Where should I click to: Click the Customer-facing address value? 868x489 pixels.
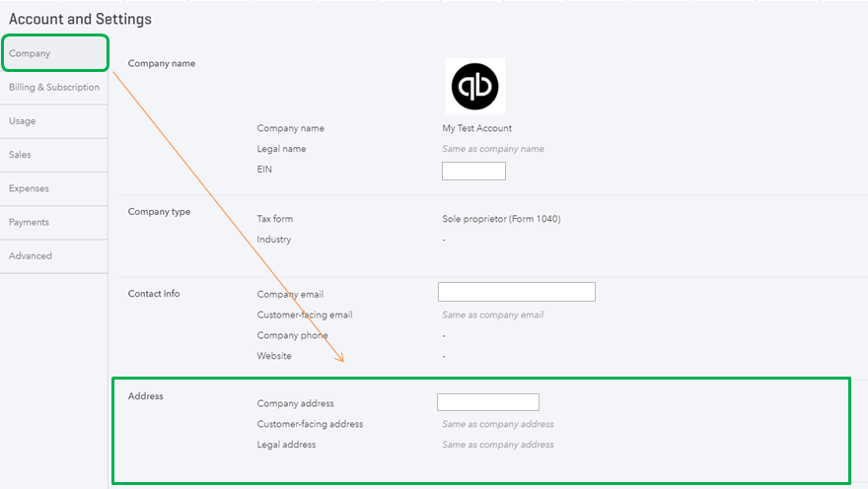[498, 424]
